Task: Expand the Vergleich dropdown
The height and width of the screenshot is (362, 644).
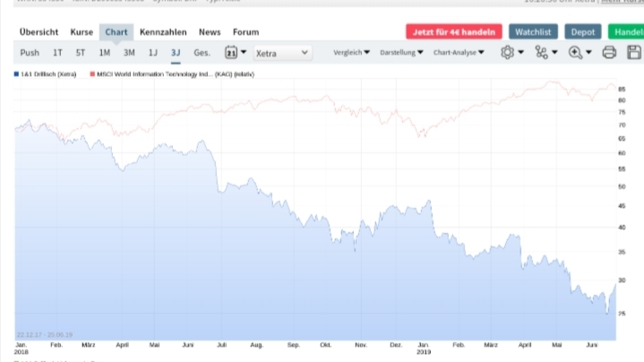Action: click(x=351, y=53)
